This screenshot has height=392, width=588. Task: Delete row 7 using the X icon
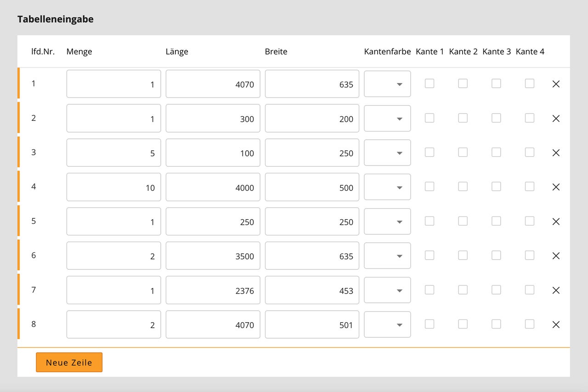pos(556,290)
